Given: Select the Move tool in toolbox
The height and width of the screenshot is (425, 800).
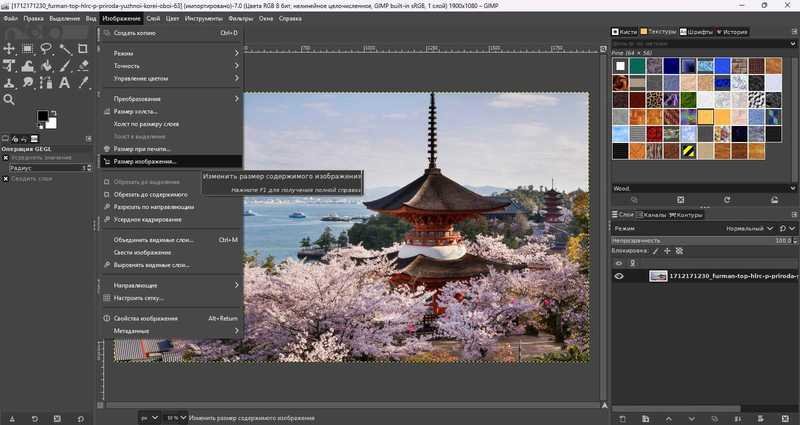Looking at the screenshot, I should pyautogui.click(x=9, y=48).
